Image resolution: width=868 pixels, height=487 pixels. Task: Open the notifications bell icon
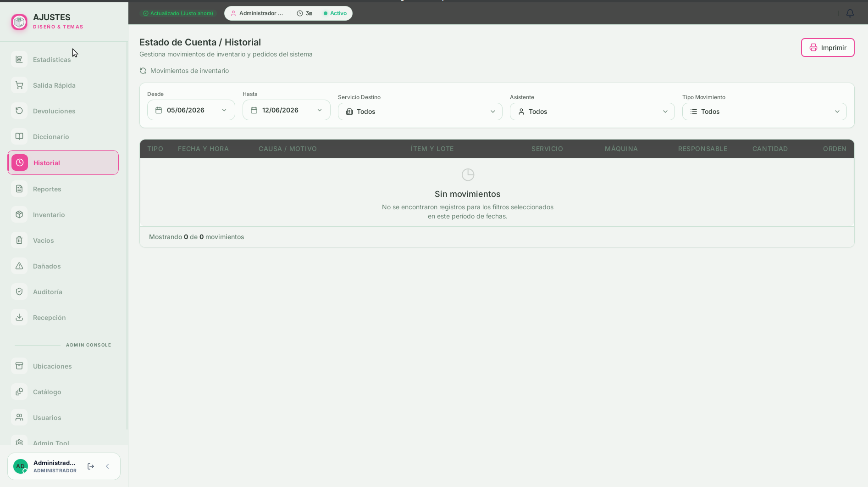click(850, 13)
